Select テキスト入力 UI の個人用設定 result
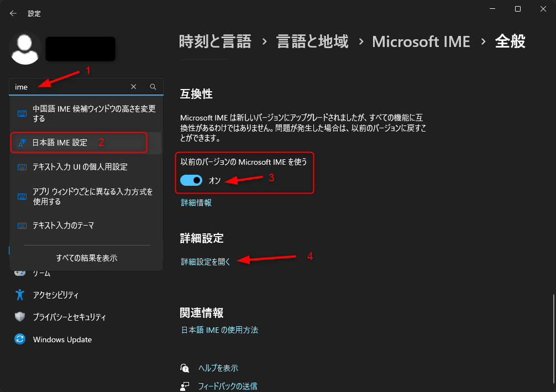Image resolution: width=556 pixels, height=392 pixels. coord(86,167)
